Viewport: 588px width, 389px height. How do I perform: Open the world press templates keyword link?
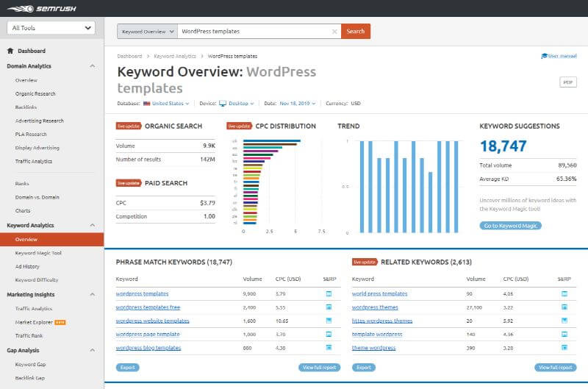tap(379, 293)
